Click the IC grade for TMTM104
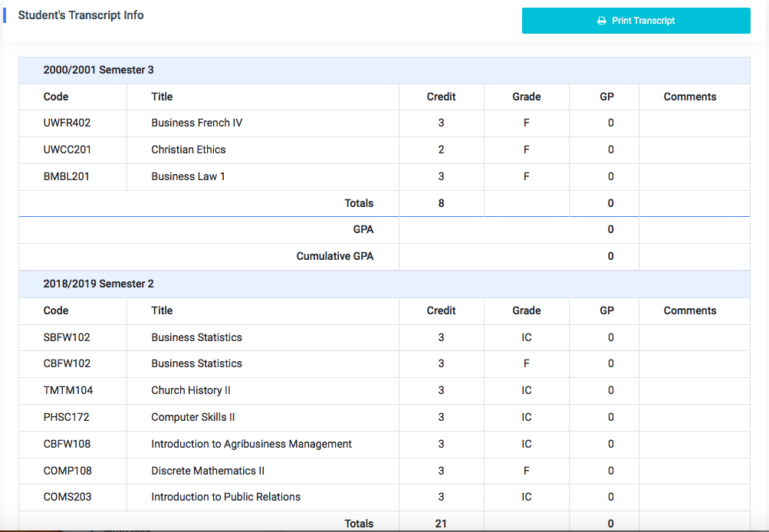Screen dimensions: 769x532 click(526, 391)
